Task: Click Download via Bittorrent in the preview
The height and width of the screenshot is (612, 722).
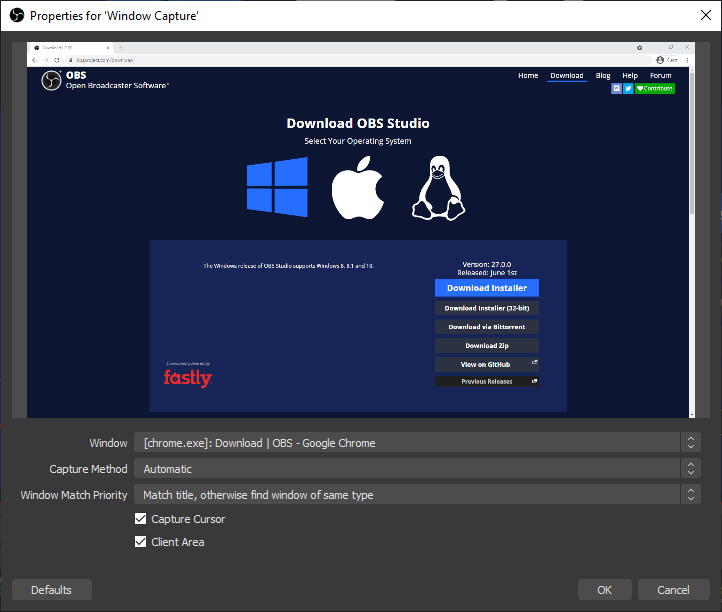Action: [x=487, y=327]
